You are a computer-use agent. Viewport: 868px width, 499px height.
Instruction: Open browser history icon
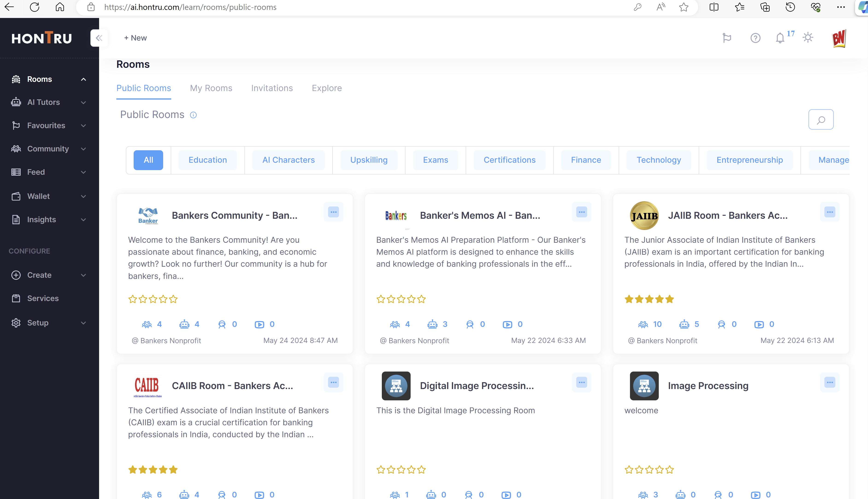[790, 7]
